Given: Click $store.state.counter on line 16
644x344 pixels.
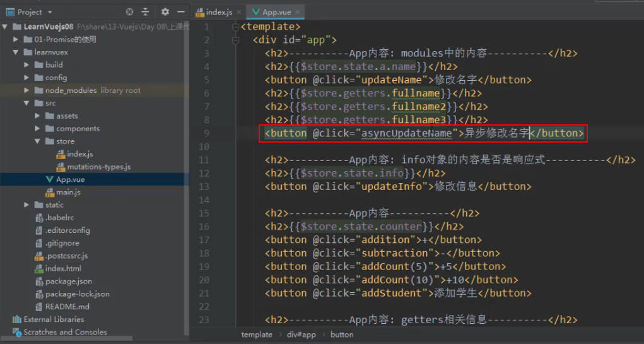Looking at the screenshot, I should click(361, 226).
